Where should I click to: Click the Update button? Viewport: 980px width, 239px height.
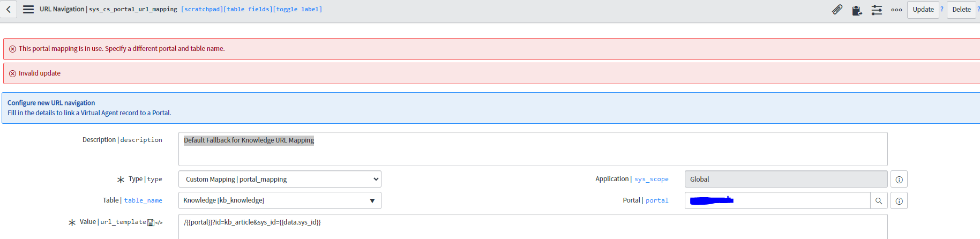click(x=923, y=10)
